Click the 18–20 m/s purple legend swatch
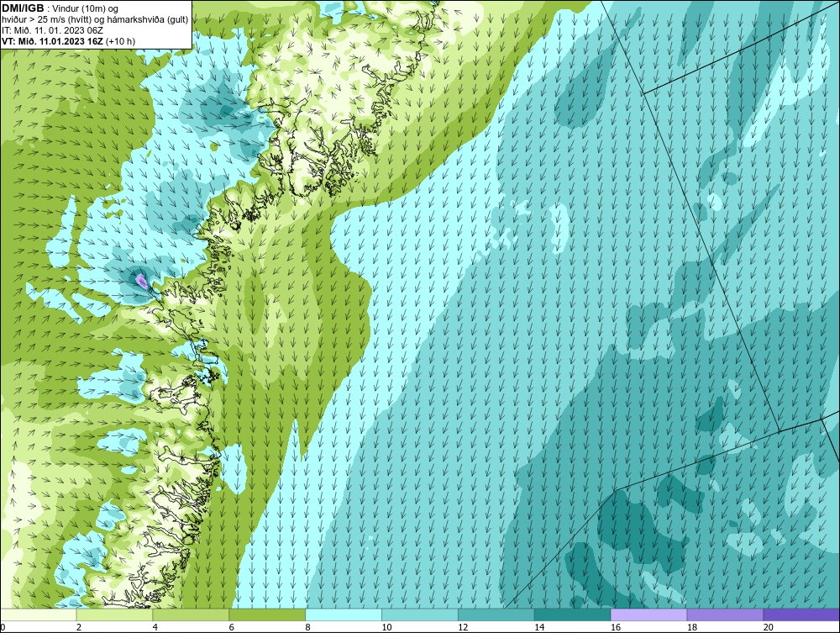This screenshot has width=840, height=633. pyautogui.click(x=725, y=615)
